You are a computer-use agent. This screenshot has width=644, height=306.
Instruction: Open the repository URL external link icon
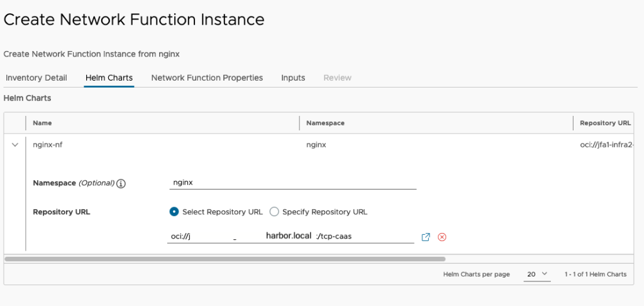[426, 237]
